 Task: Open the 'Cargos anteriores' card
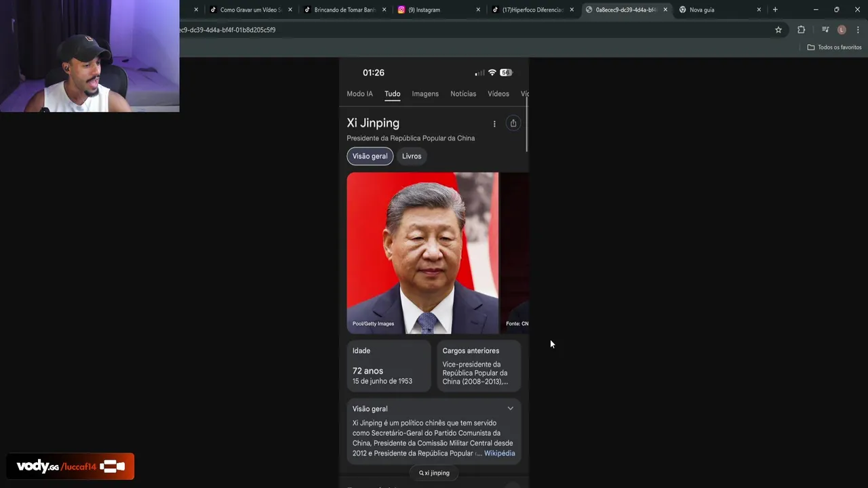[x=479, y=366]
